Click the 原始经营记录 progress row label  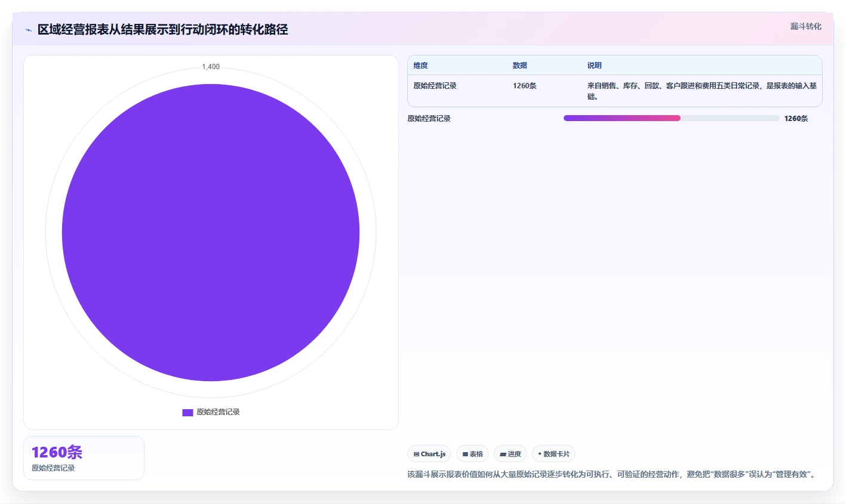point(429,119)
